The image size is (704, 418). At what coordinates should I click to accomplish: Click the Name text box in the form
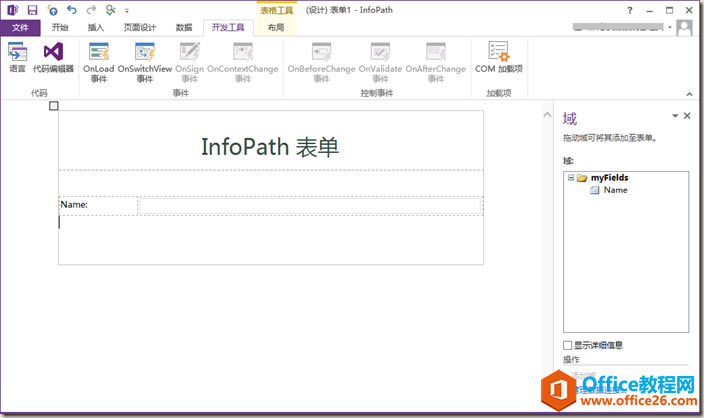[310, 205]
